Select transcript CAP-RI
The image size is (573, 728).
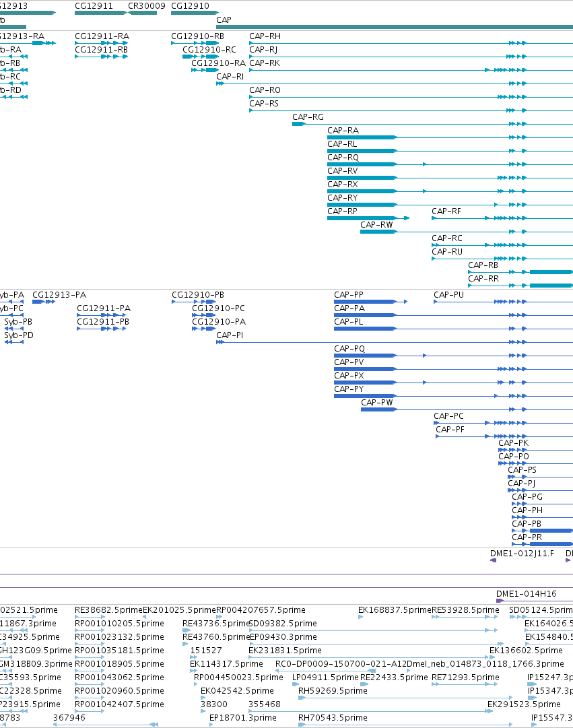point(230,77)
